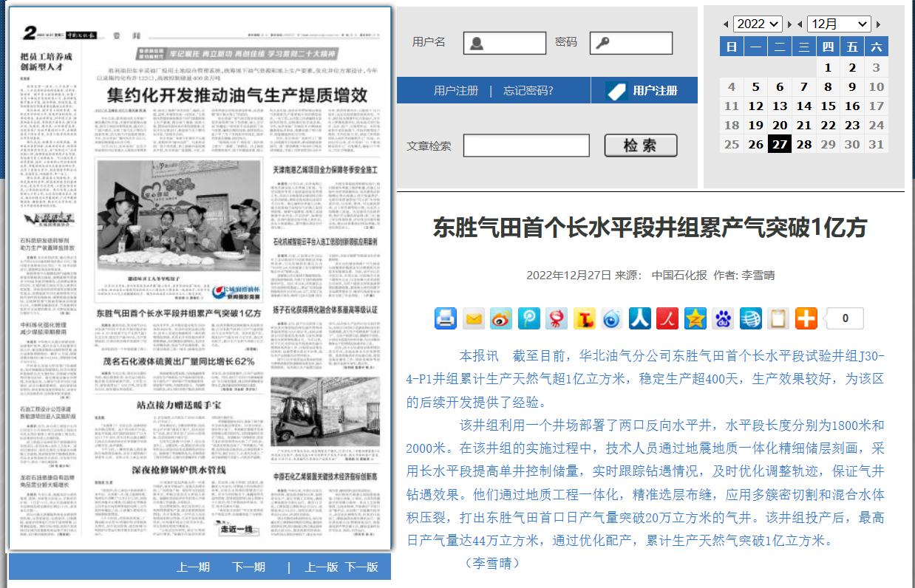
Task: Select December 1 on the calendar
Action: [828, 67]
